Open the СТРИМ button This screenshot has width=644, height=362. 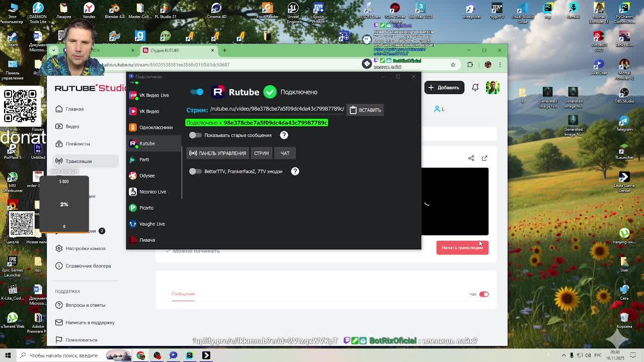261,153
